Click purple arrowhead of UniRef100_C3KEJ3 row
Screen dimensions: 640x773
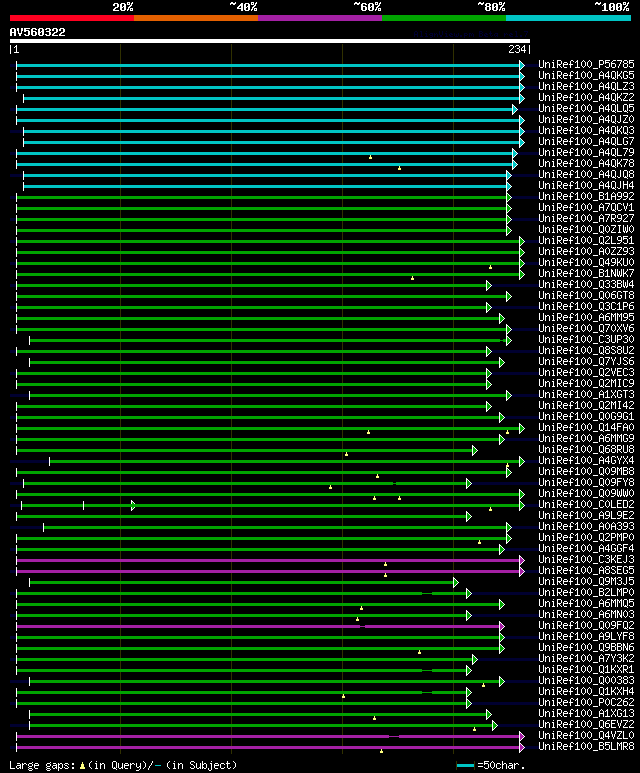pos(522,561)
